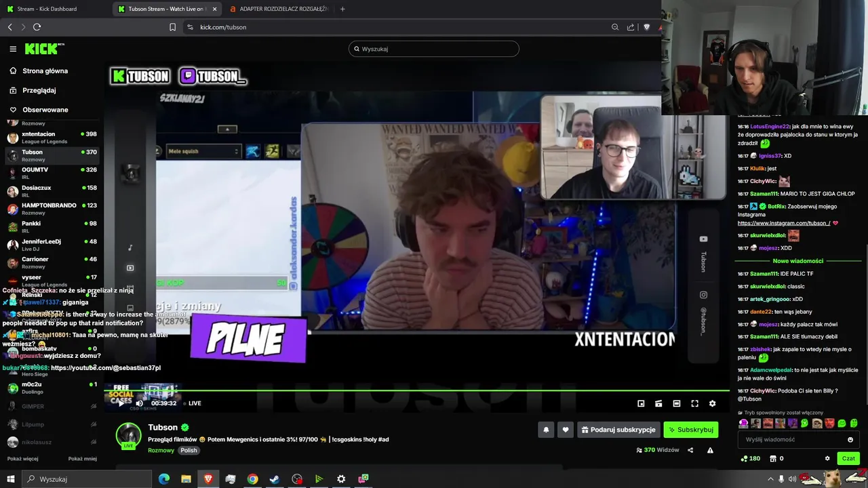Open the emoji picker in chat input
868x488 pixels.
coord(850,439)
